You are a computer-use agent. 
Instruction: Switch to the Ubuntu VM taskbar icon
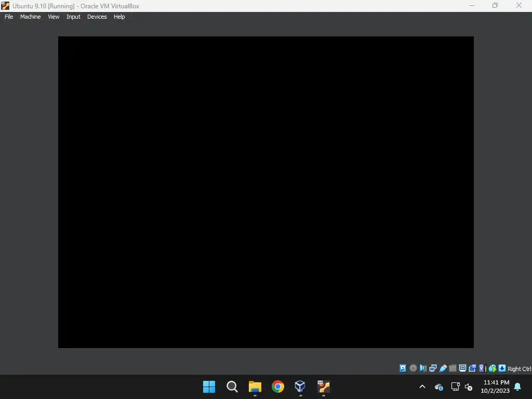coord(324,387)
